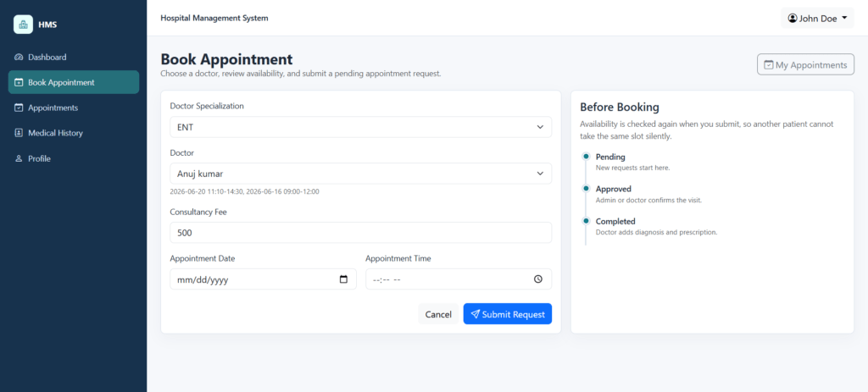Click the Appointment Time label
Image resolution: width=868 pixels, height=392 pixels.
(x=398, y=258)
